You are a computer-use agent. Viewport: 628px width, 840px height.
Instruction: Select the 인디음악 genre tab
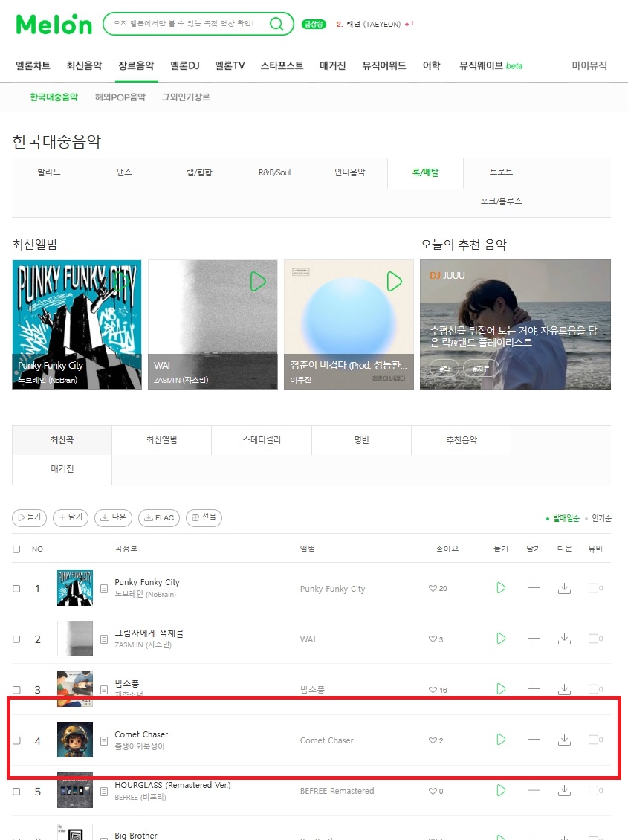[349, 172]
